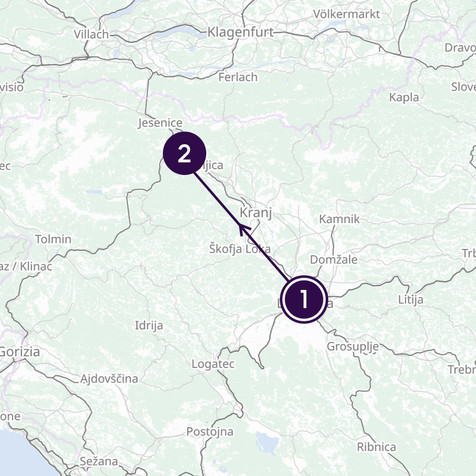Click the Villach map label
This screenshot has width=476, height=476.
click(x=91, y=34)
